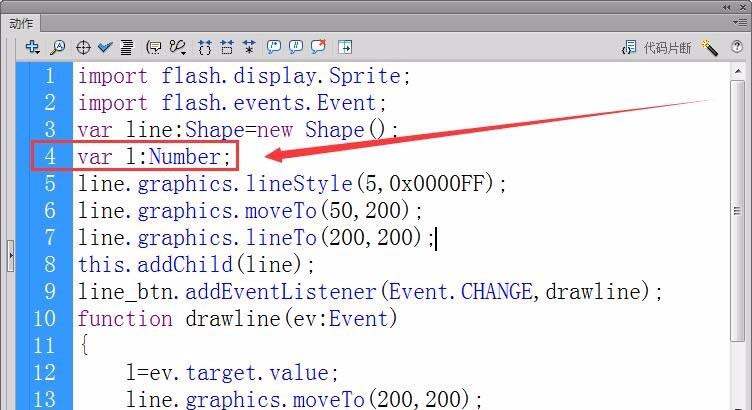The image size is (752, 410).
Task: Open the Help question mark icon
Action: point(737,47)
